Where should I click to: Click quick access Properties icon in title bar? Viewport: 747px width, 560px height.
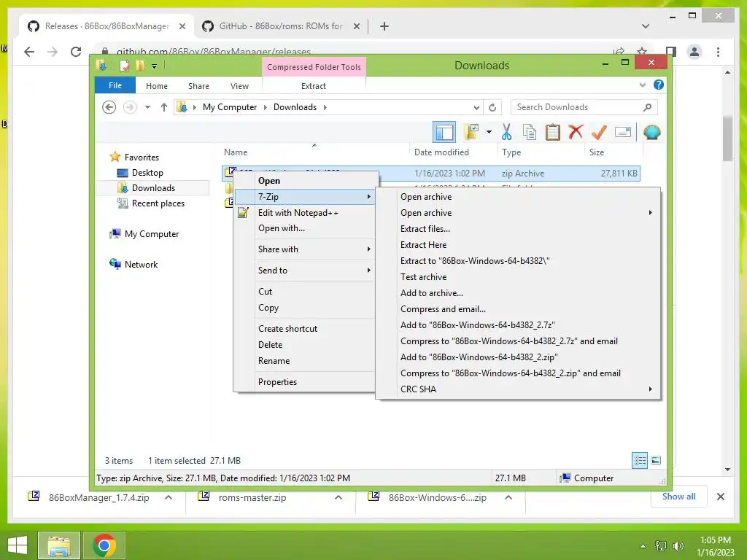click(x=124, y=66)
